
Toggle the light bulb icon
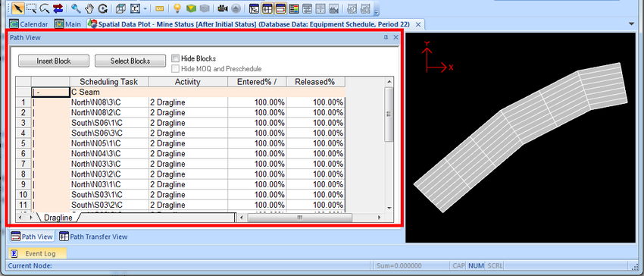pyautogui.click(x=177, y=8)
